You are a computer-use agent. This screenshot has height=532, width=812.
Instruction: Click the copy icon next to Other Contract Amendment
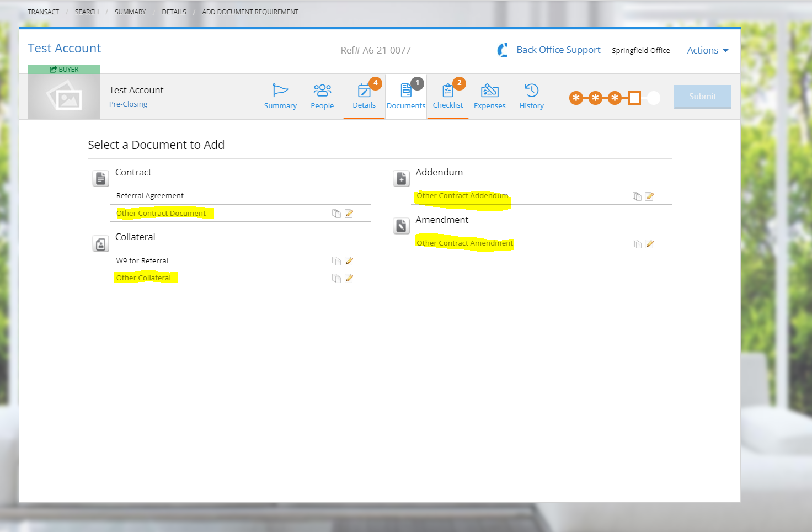[637, 243]
